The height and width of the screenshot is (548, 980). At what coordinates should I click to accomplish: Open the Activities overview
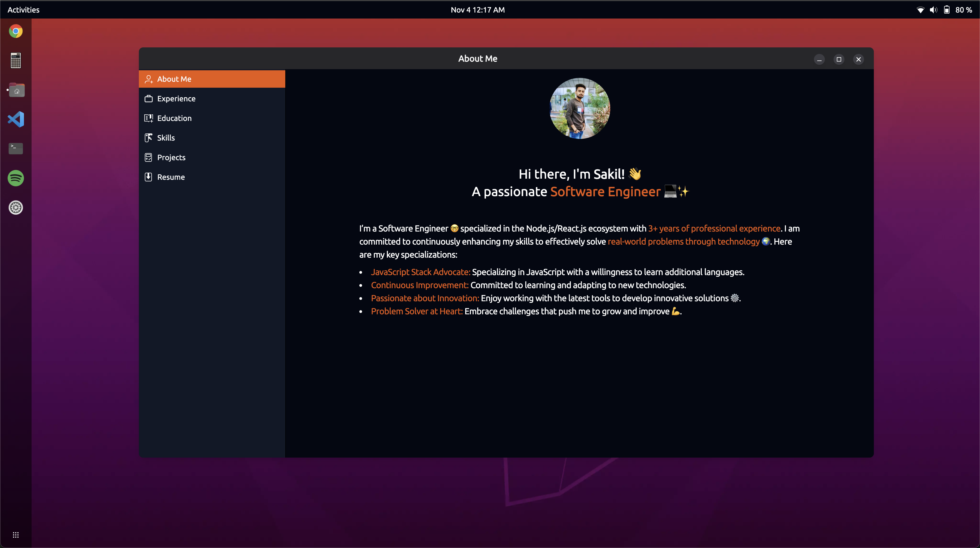(24, 10)
